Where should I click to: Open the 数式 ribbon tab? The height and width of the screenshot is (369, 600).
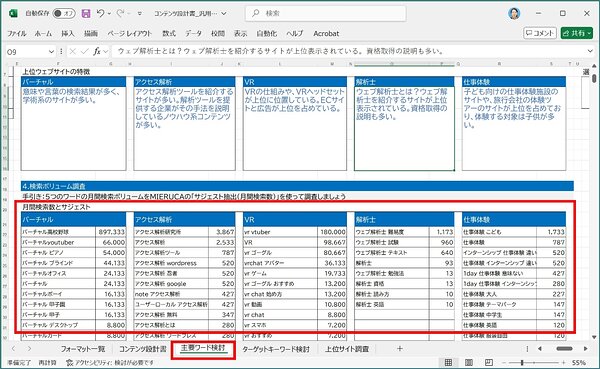[x=169, y=34]
